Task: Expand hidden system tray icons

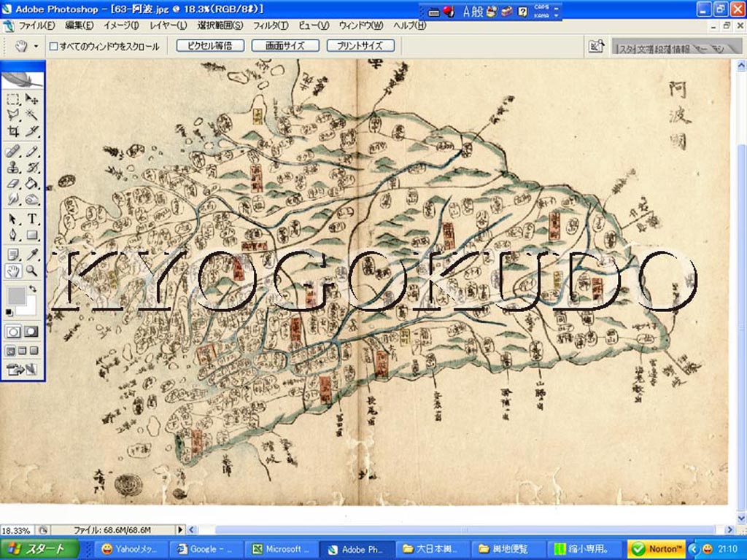Action: [x=693, y=549]
